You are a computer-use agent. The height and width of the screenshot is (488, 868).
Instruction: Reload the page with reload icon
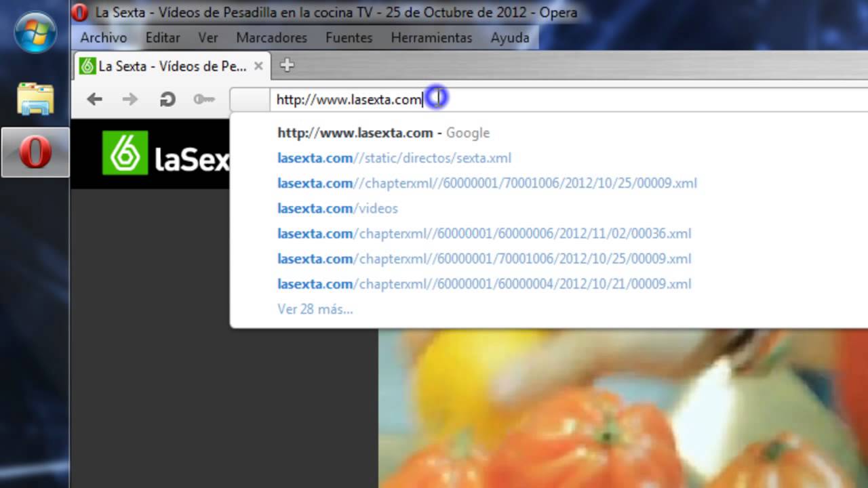tap(167, 100)
